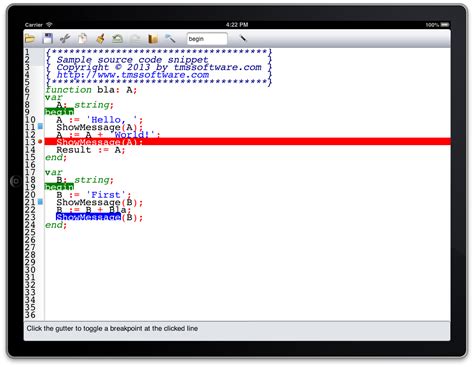Click 'Result := A;' statement

91,150
